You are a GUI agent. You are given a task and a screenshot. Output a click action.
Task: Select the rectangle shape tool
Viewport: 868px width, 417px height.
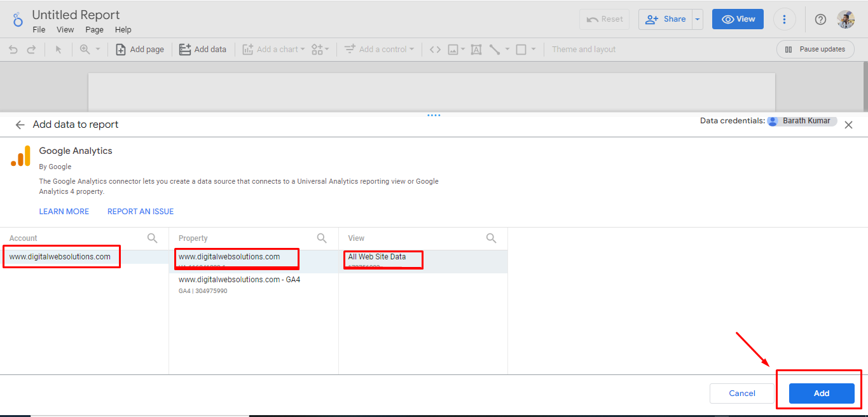tap(521, 50)
